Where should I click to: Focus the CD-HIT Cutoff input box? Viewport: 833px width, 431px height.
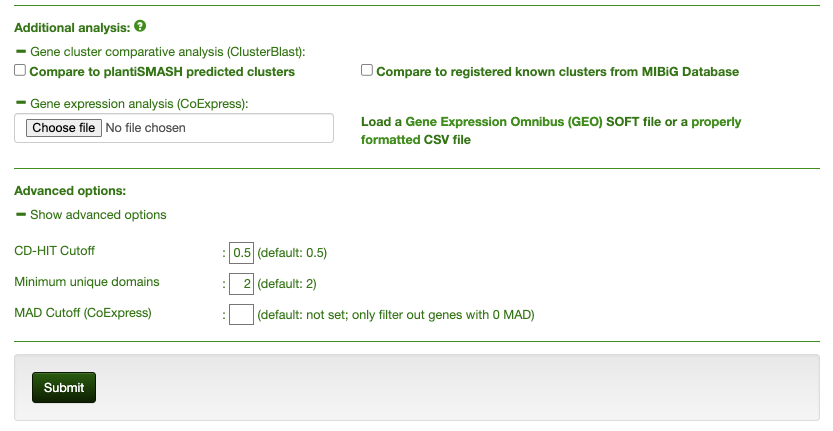tap(241, 253)
